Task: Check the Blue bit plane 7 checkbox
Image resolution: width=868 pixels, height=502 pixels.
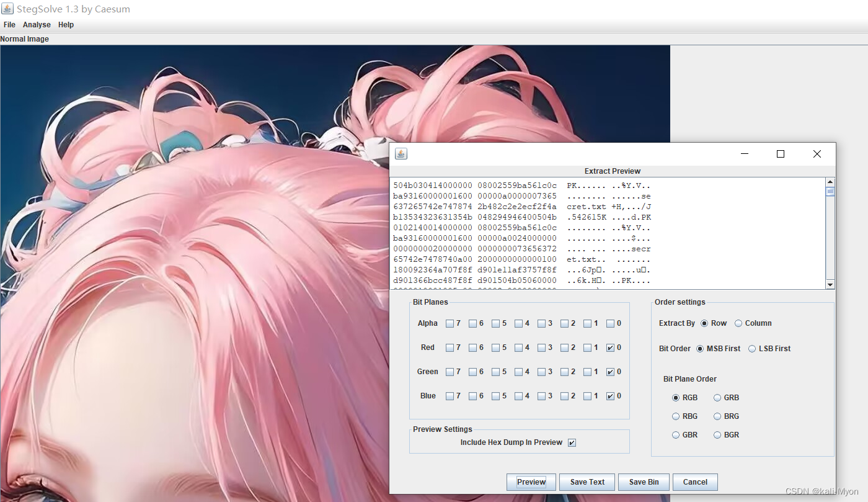Action: click(x=449, y=396)
